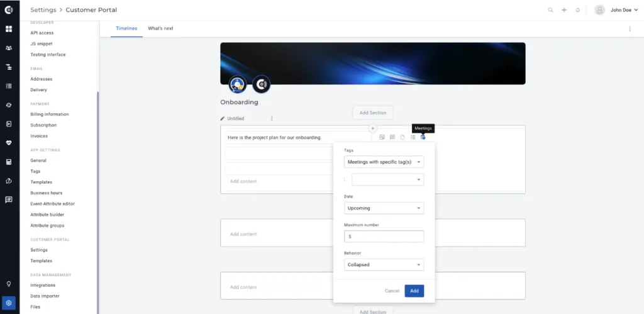Open Business hours settings
The image size is (644, 314).
(47, 193)
